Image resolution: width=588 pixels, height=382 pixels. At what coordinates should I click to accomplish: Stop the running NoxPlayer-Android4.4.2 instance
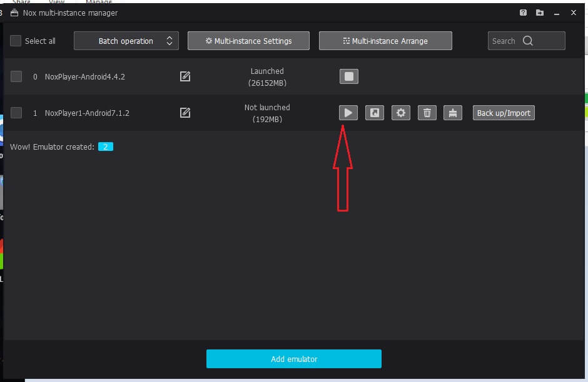[349, 76]
